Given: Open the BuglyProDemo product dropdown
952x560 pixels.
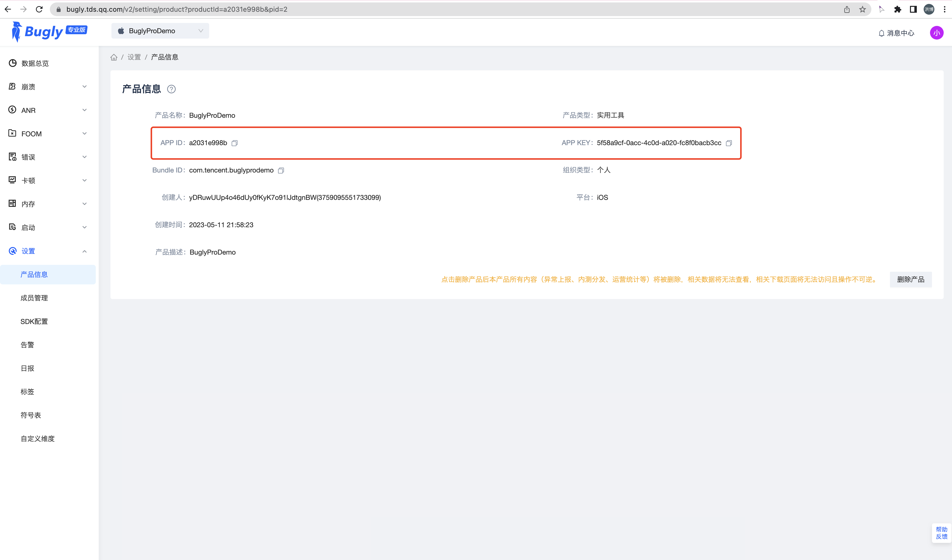Looking at the screenshot, I should coord(160,31).
